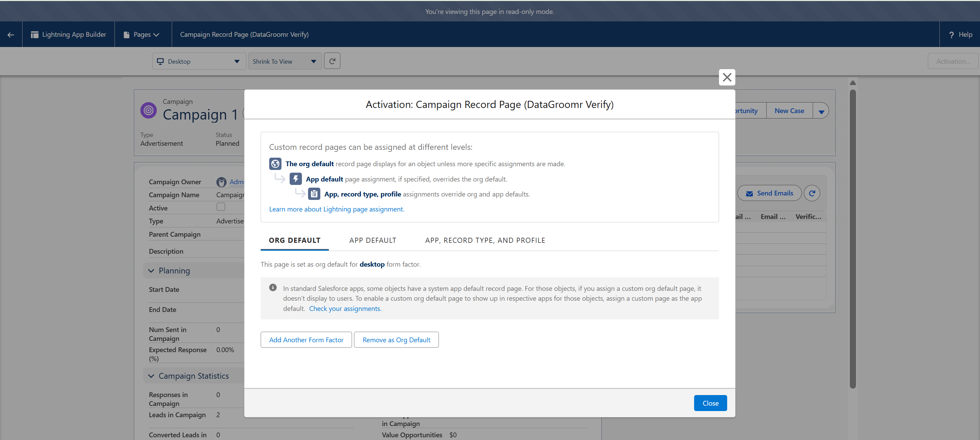Click the Activation button in toolbar

coord(953,61)
